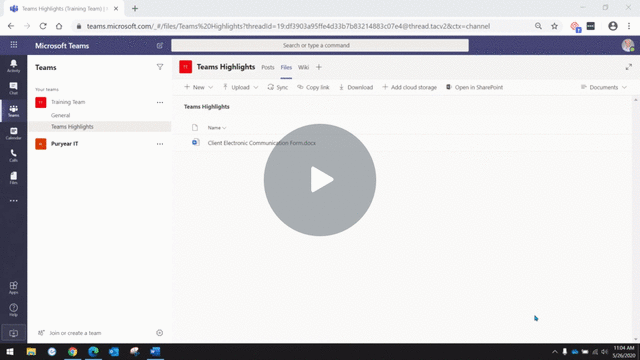Sort by the Name column header
The width and height of the screenshot is (640, 360).
point(216,128)
